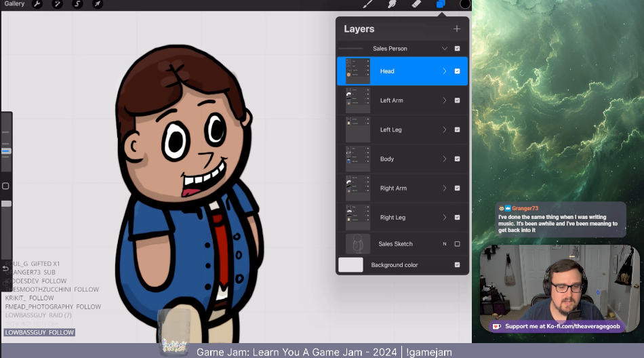Show the Sales Sketch layer
This screenshot has height=358, width=644.
[457, 244]
